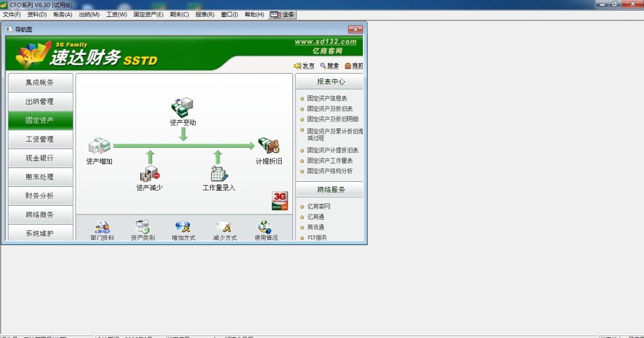Open 固定资产计提折旧表 report link
The image size is (644, 338).
point(333,150)
